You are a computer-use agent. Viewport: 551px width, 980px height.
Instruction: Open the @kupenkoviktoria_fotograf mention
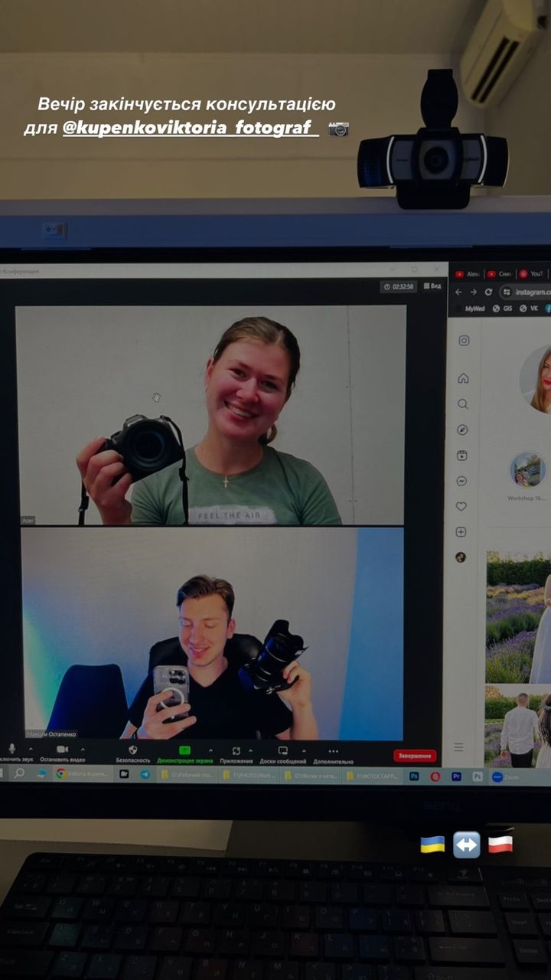click(x=191, y=129)
